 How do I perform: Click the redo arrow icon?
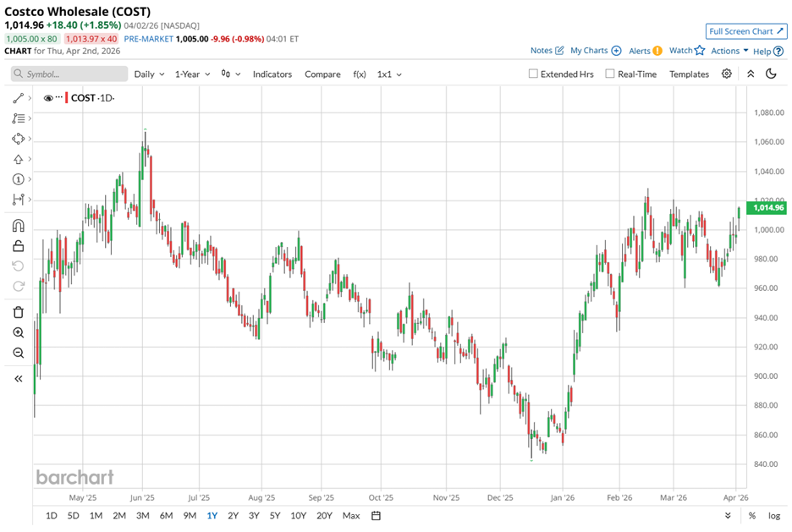[18, 286]
